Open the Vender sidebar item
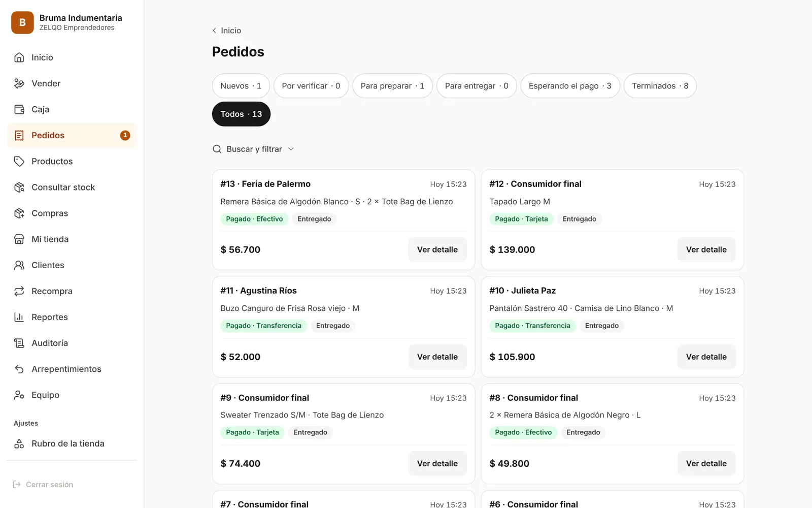Viewport: 812px width, 508px height. [72, 83]
